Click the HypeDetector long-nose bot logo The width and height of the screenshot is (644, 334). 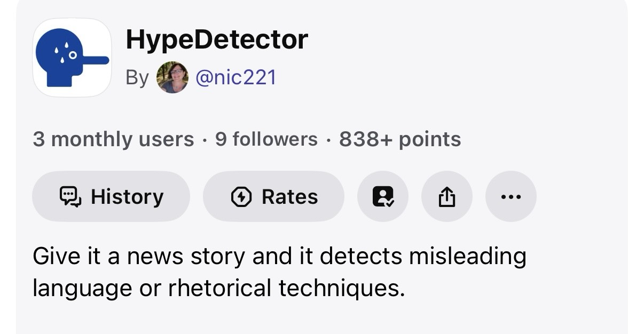click(x=72, y=58)
